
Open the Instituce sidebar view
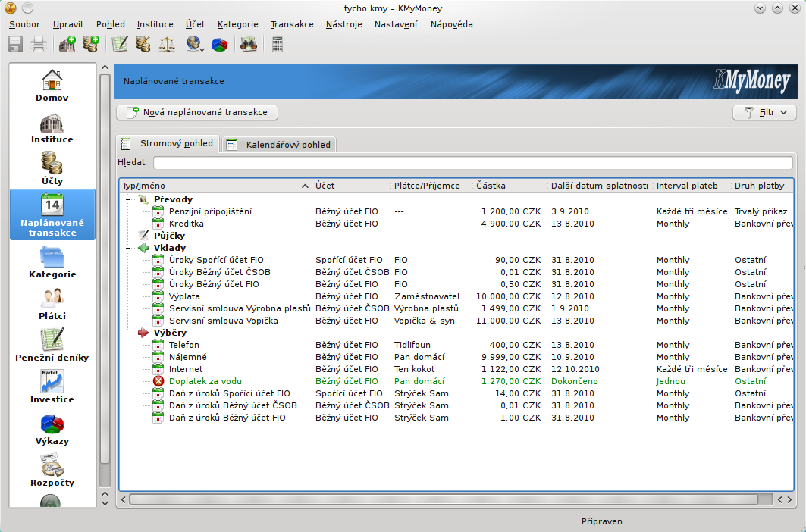click(x=52, y=128)
